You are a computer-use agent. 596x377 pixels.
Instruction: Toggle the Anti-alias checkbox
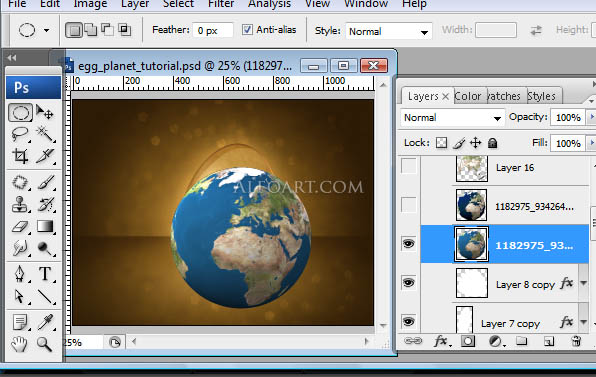click(247, 30)
